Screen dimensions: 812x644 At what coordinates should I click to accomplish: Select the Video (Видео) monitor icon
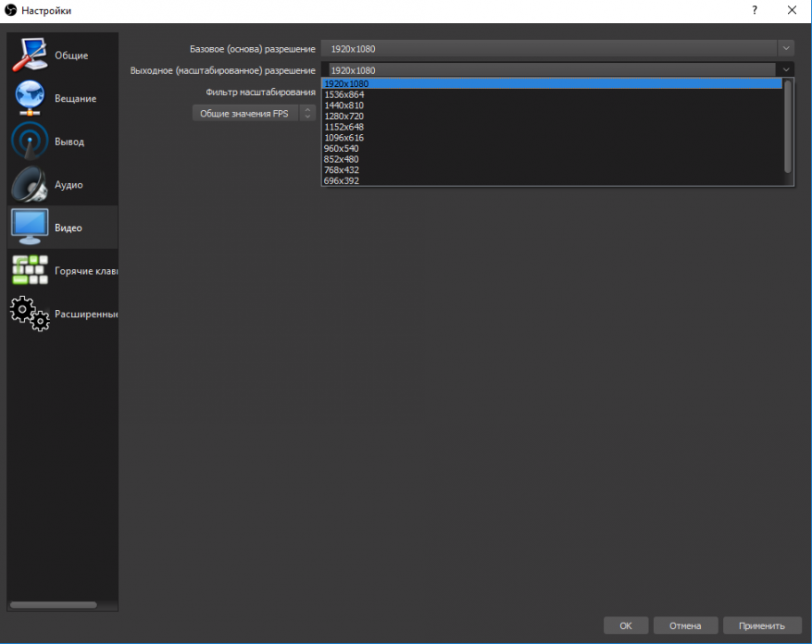(30, 227)
